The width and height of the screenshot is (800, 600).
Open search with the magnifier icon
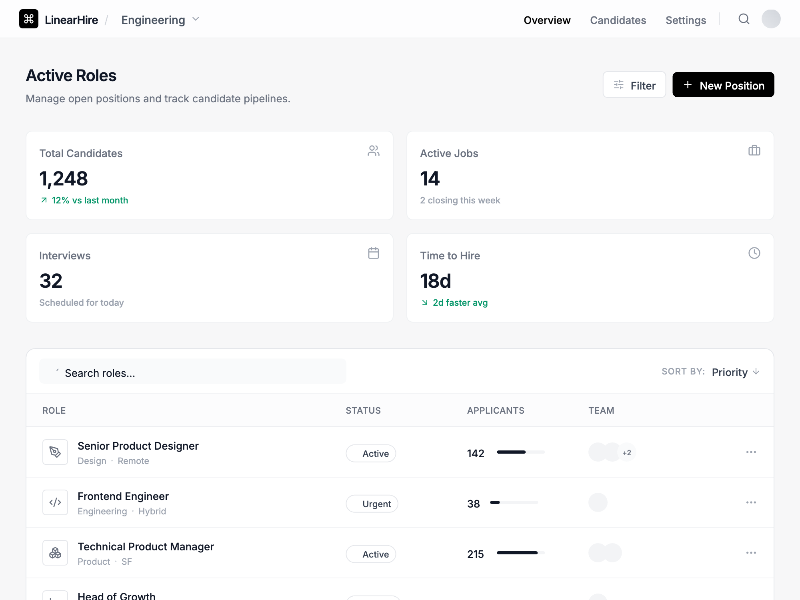pos(744,19)
